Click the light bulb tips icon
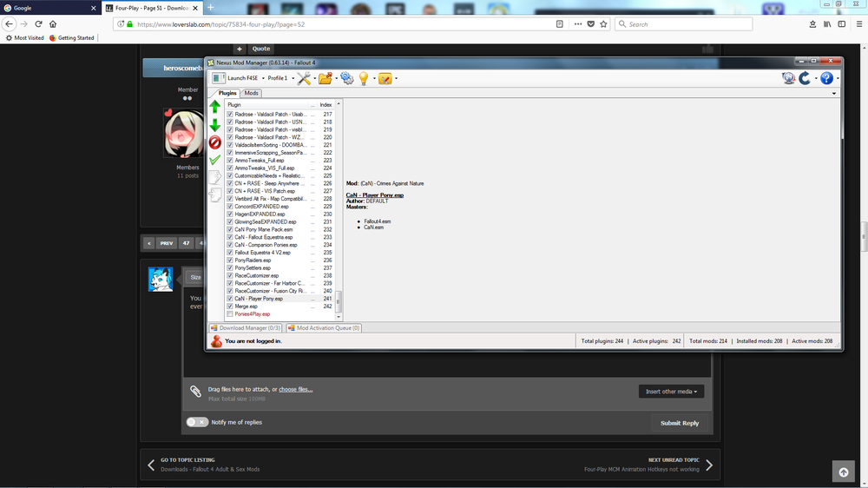Screen dimensions: 868x488 364,78
